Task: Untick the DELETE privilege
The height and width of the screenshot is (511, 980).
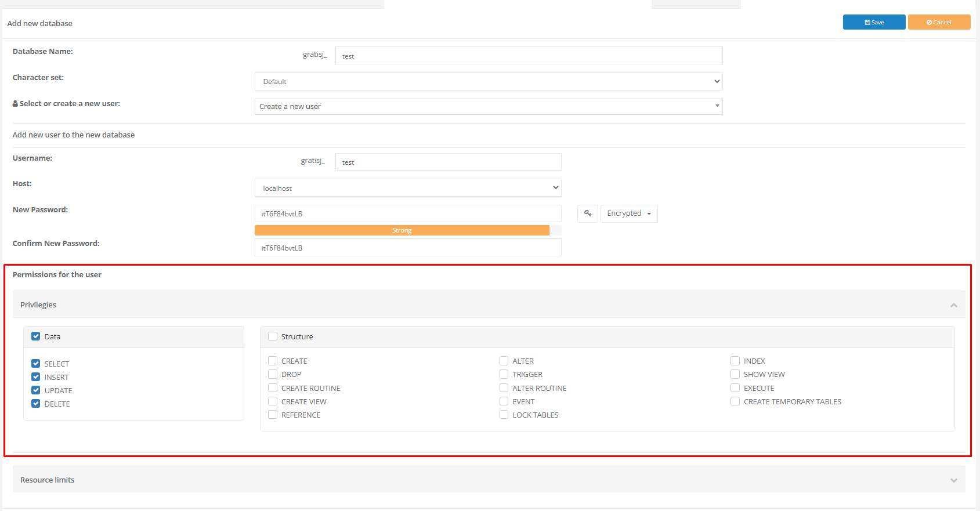Action: click(x=36, y=404)
